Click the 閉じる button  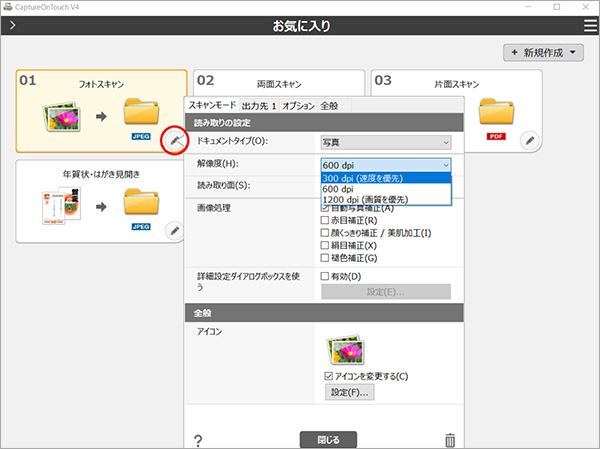pyautogui.click(x=328, y=439)
